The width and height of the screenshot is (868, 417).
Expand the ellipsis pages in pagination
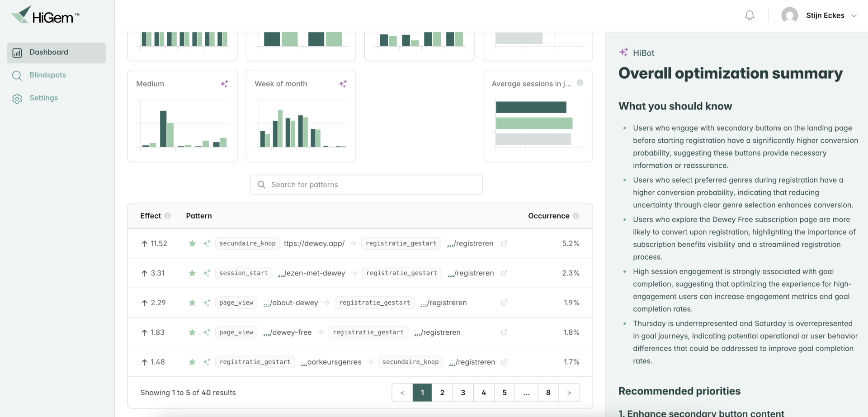[x=526, y=393]
